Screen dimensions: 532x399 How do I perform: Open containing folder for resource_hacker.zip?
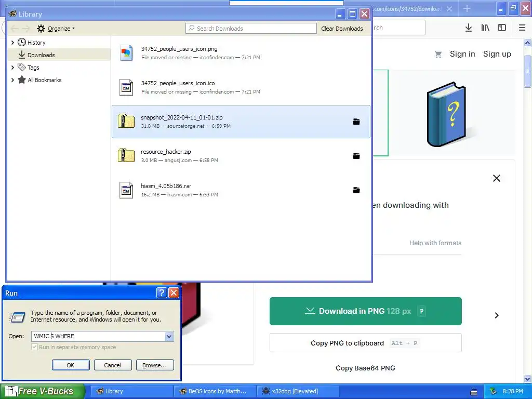point(356,156)
